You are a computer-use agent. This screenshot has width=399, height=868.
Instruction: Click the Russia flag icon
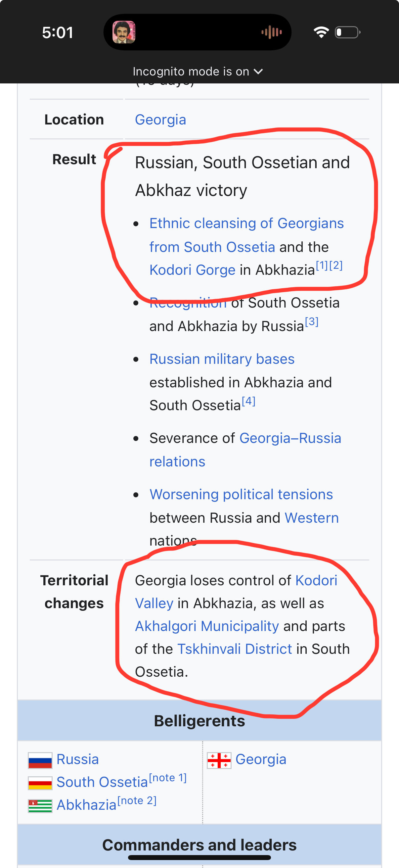(40, 760)
